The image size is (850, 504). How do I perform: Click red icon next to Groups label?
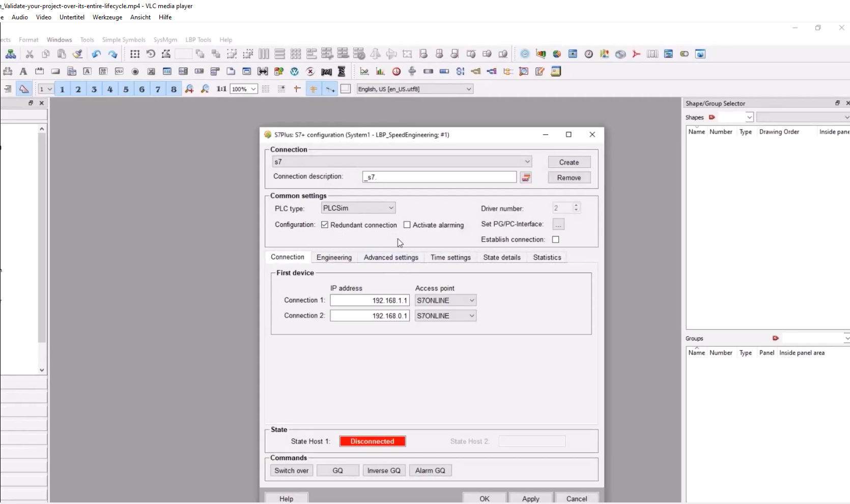coord(776,338)
